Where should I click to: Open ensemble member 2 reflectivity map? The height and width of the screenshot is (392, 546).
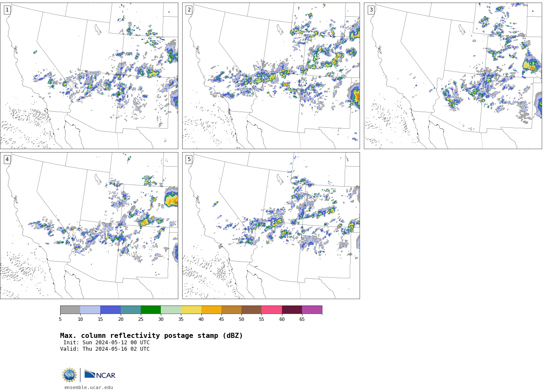click(271, 76)
